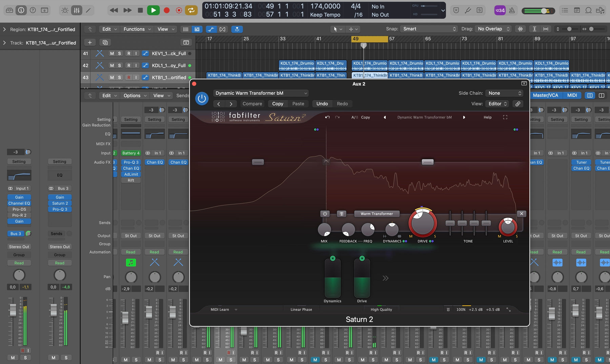Toggle the yellow Cycle mode button

(x=191, y=10)
